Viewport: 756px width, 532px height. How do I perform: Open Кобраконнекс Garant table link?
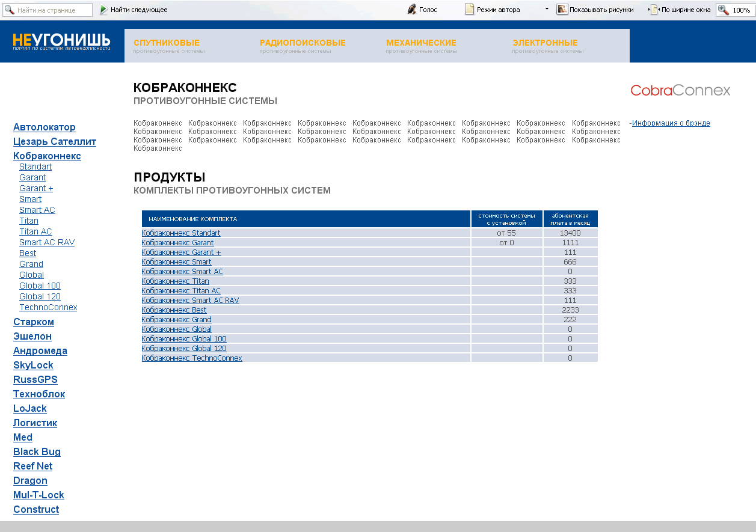coord(178,243)
